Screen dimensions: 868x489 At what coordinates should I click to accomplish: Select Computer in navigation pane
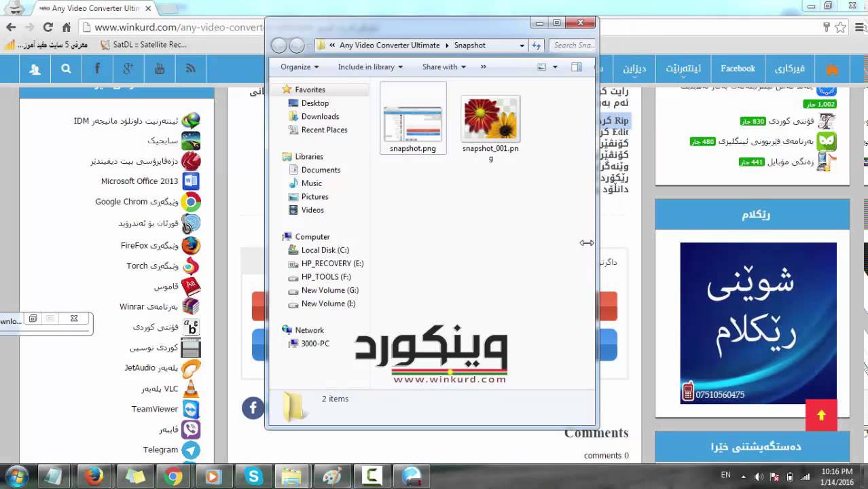(312, 237)
